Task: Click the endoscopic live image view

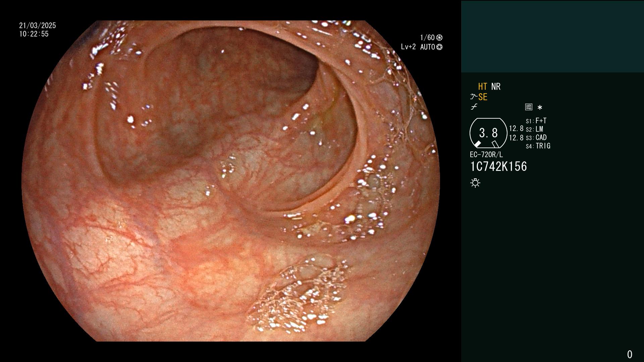Action: (x=231, y=181)
